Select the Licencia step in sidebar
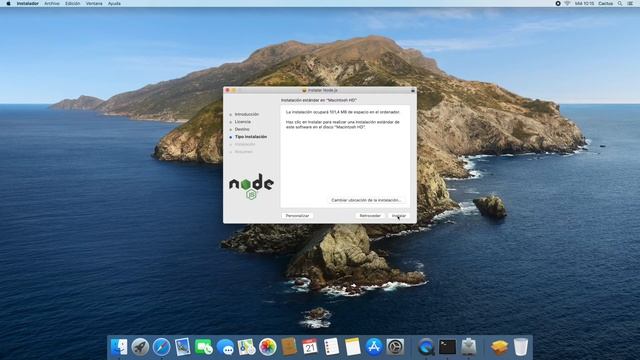The image size is (640, 360). point(242,122)
